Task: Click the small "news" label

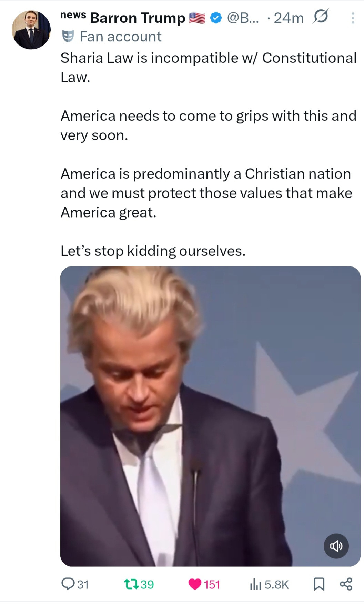Action: click(73, 15)
